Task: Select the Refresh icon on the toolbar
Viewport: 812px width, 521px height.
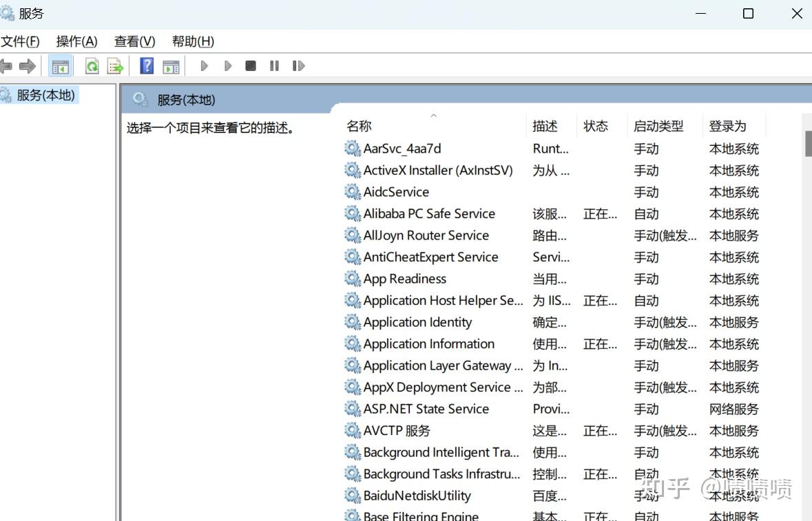Action: [x=92, y=65]
